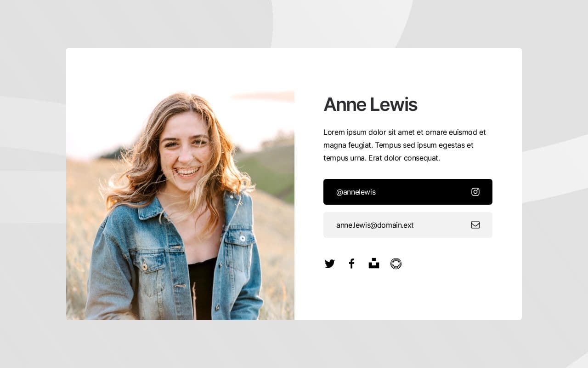Open the VSCO circular icon
Image resolution: width=588 pixels, height=368 pixels.
[x=396, y=264]
